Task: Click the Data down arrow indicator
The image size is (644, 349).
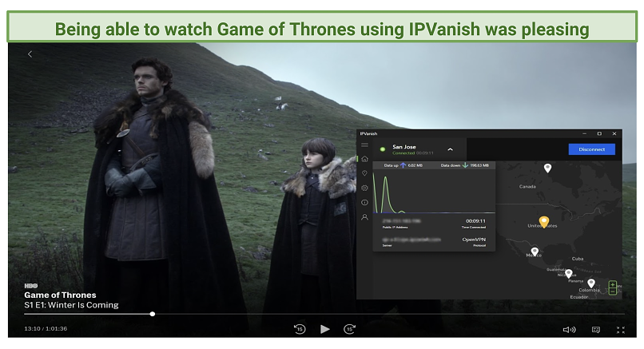Action: click(465, 165)
